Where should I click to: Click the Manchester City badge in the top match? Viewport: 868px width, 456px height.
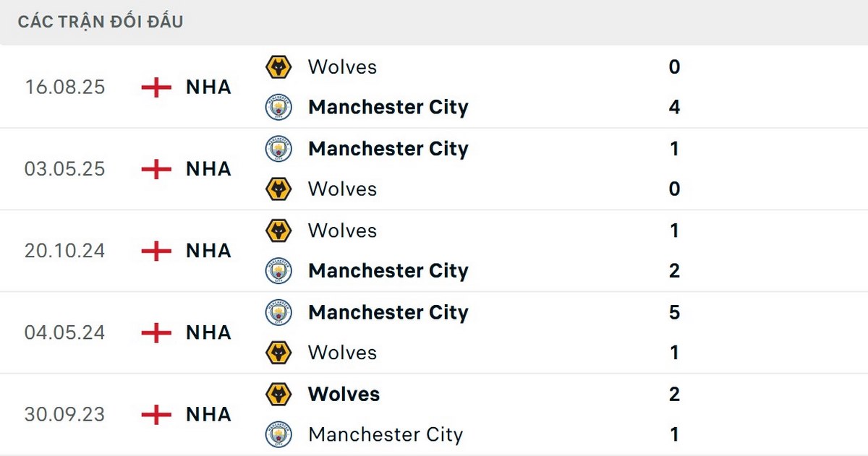278,107
